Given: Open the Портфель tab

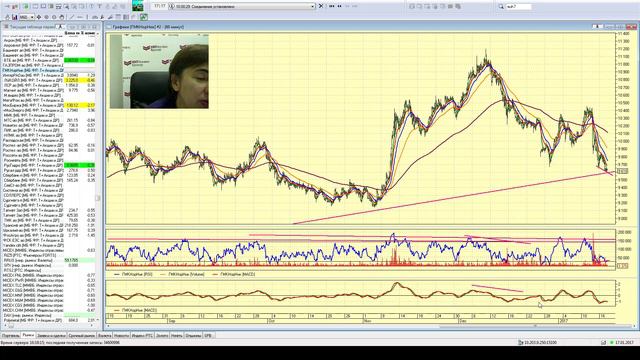Looking at the screenshot, I should [10, 336].
